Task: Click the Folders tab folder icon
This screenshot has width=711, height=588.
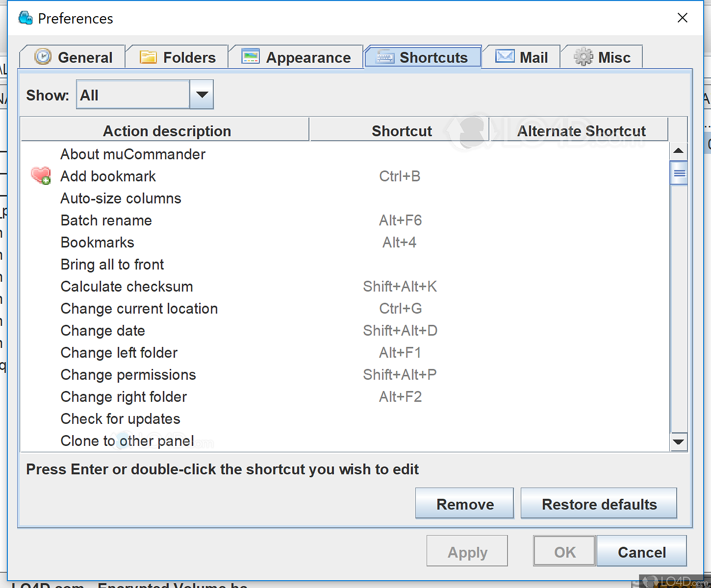Action: (148, 57)
